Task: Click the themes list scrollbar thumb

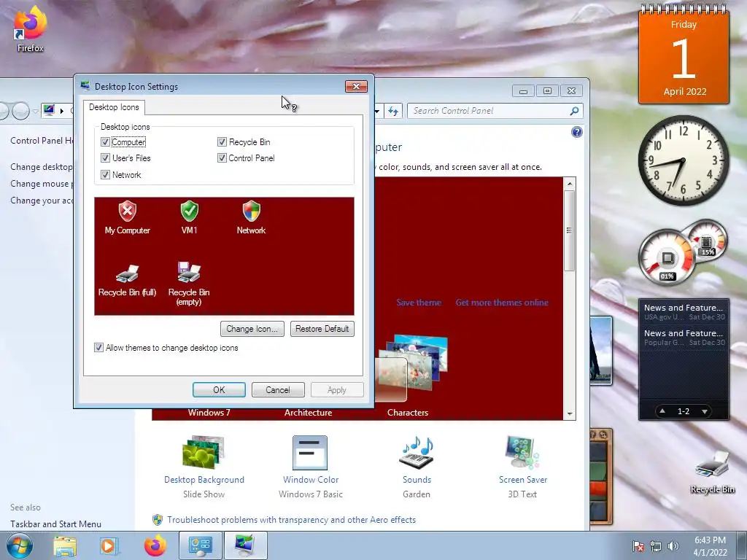Action: tap(569, 230)
